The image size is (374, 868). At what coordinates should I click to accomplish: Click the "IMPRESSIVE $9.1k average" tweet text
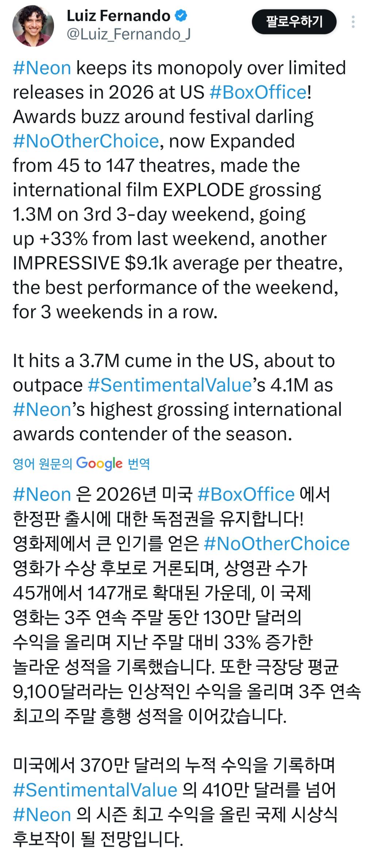coord(146,263)
